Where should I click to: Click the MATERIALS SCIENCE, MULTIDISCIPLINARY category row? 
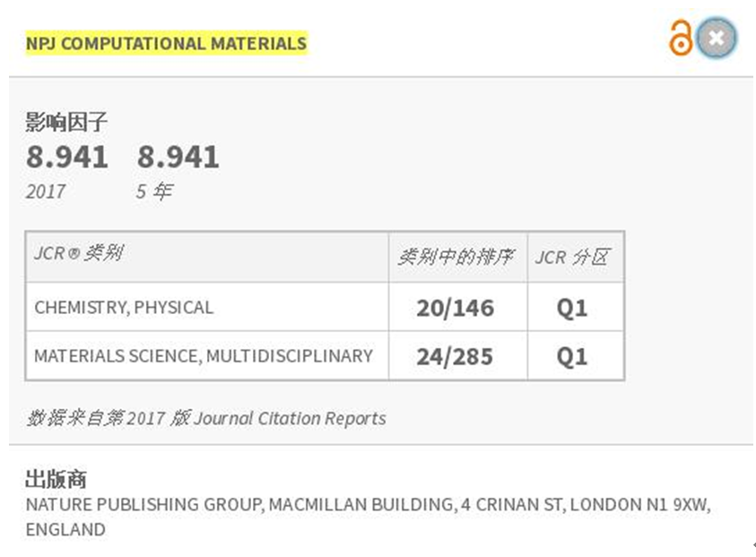click(325, 356)
